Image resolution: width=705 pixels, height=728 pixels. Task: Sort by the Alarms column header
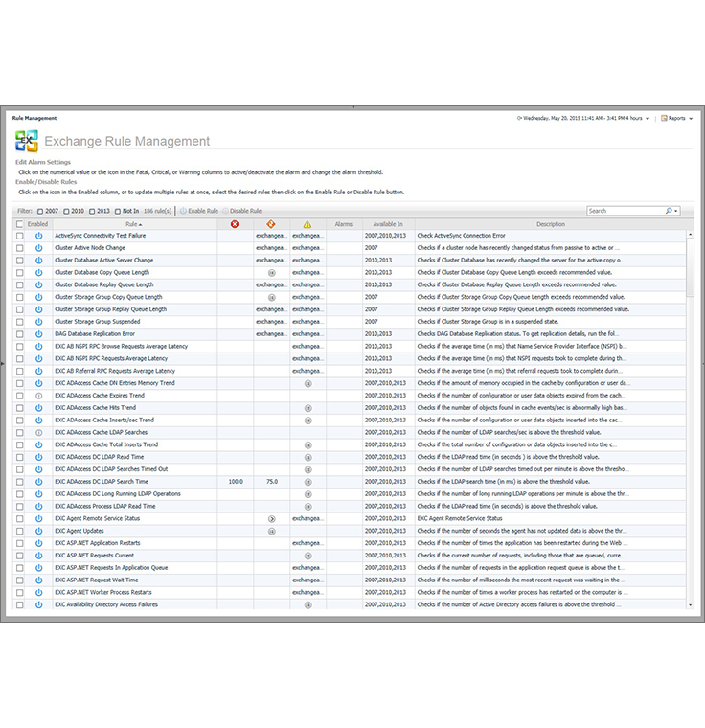coord(344,224)
